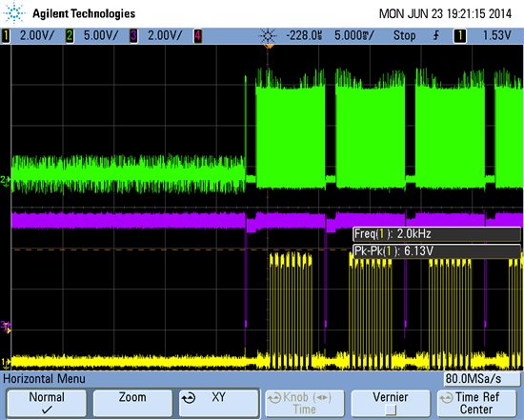Viewport: 524px width, 420px height.
Task: Click the Pk-Pk(1) 6.13V measurement readout
Action: point(436,250)
